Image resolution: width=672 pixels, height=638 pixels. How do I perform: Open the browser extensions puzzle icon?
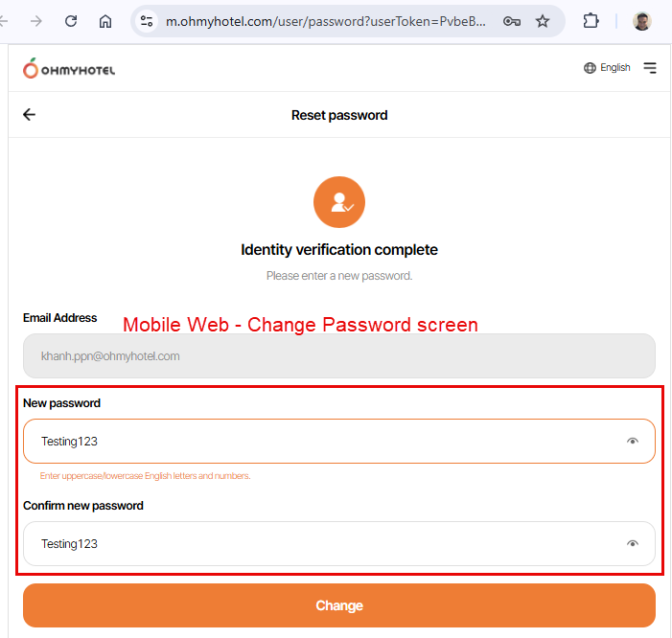591,21
